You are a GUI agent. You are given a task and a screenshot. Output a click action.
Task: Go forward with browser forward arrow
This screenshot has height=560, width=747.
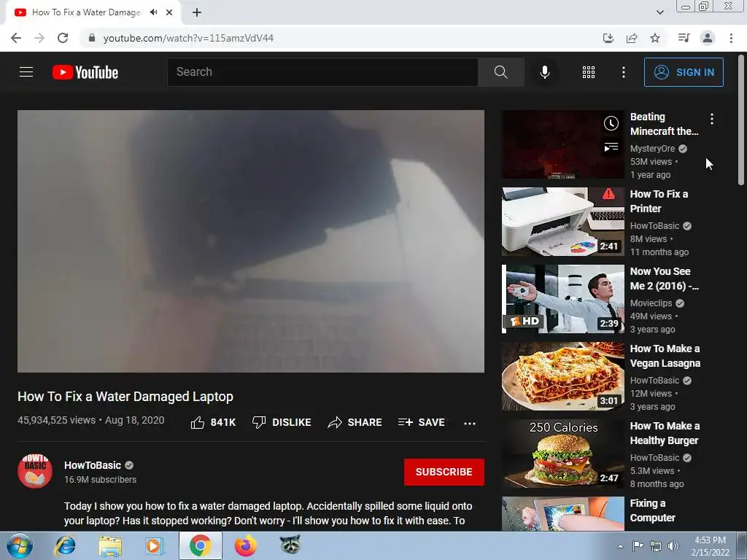39,38
